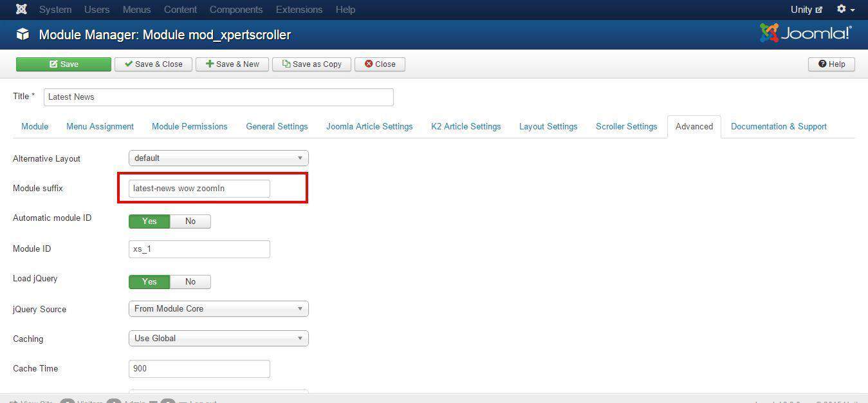Select Yes for Automatic module ID
This screenshot has width=868, height=403.
(x=149, y=221)
